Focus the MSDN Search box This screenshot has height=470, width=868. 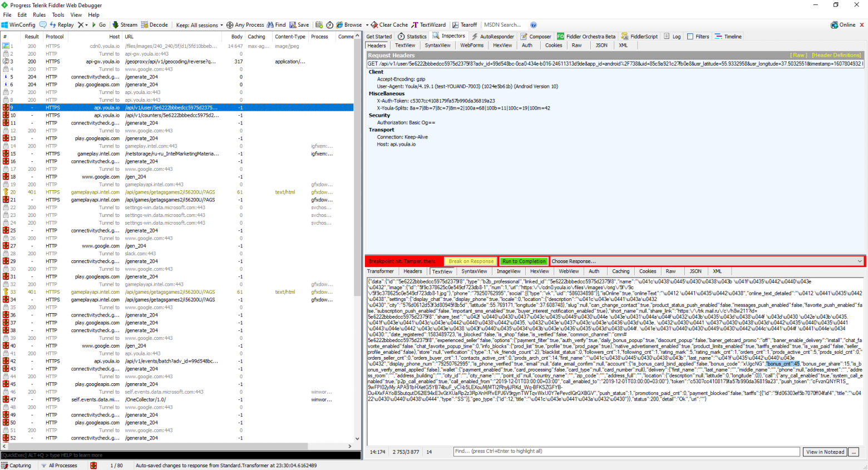(505, 25)
